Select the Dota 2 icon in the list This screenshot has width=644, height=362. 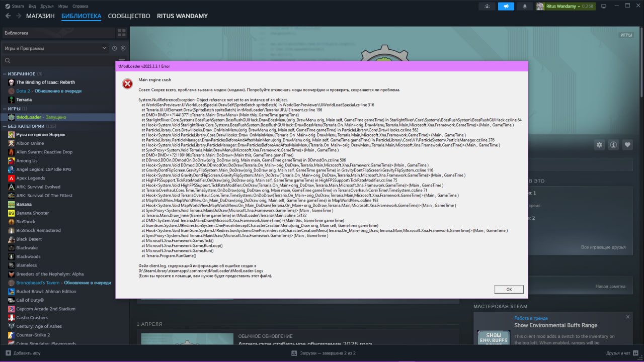click(12, 91)
